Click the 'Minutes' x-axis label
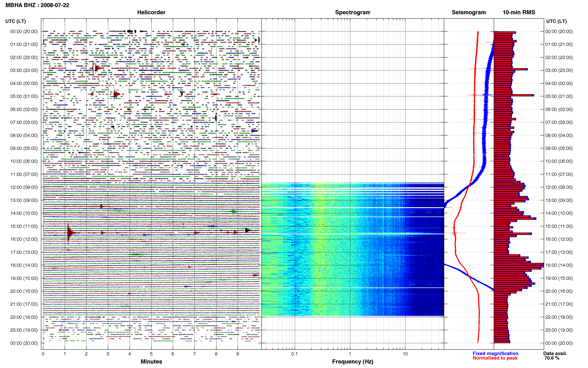Image resolution: width=588 pixels, height=368 pixels. [x=151, y=361]
